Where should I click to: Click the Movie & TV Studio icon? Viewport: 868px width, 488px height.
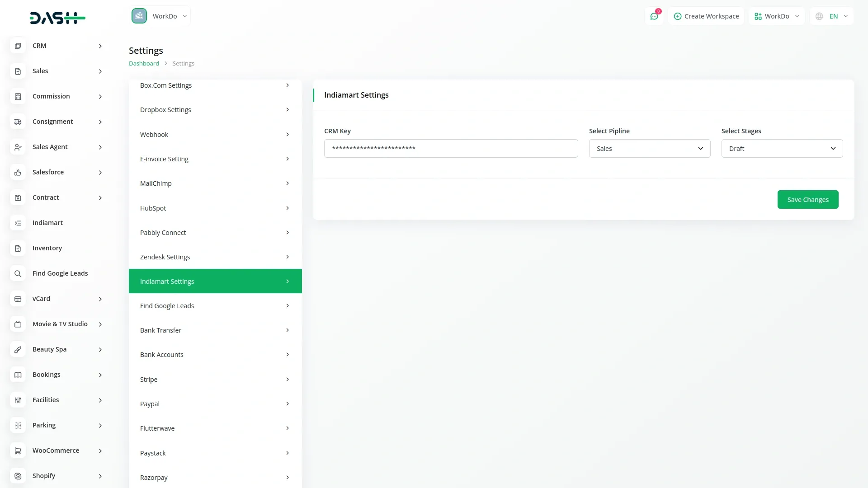18,324
